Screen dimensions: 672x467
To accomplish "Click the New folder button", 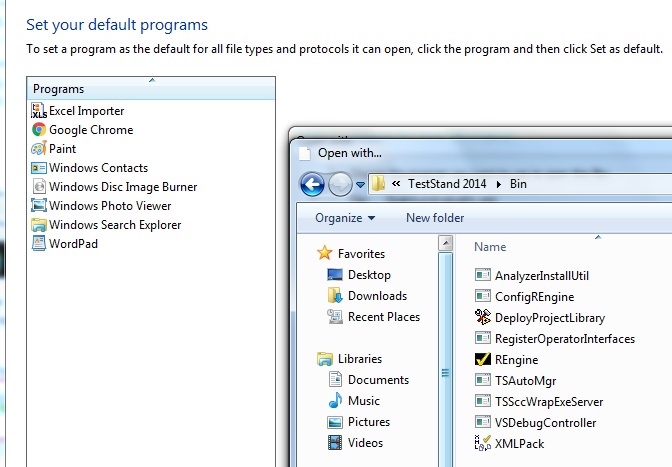I will coord(435,218).
